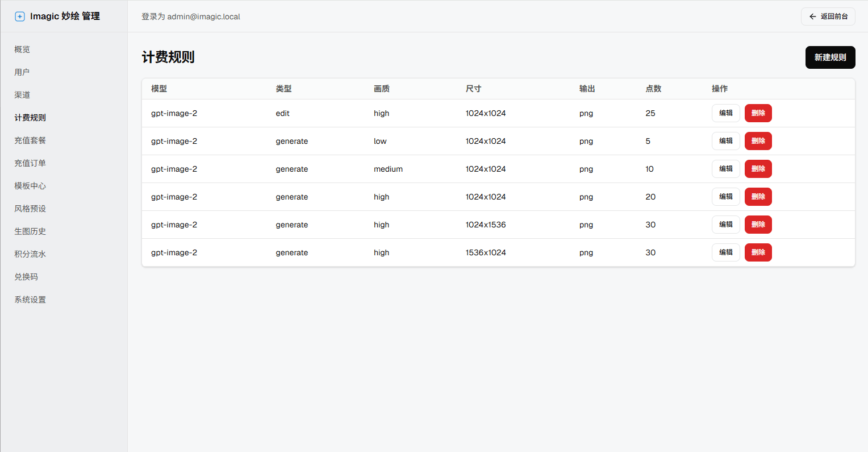This screenshot has height=452, width=868.
Task: Click the "edit" type cell
Action: coord(283,113)
